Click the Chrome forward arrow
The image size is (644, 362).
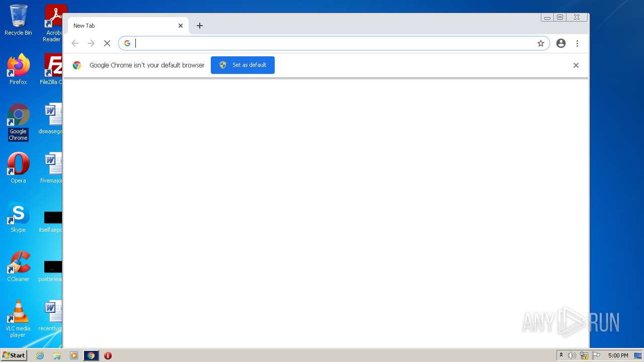tap(91, 43)
